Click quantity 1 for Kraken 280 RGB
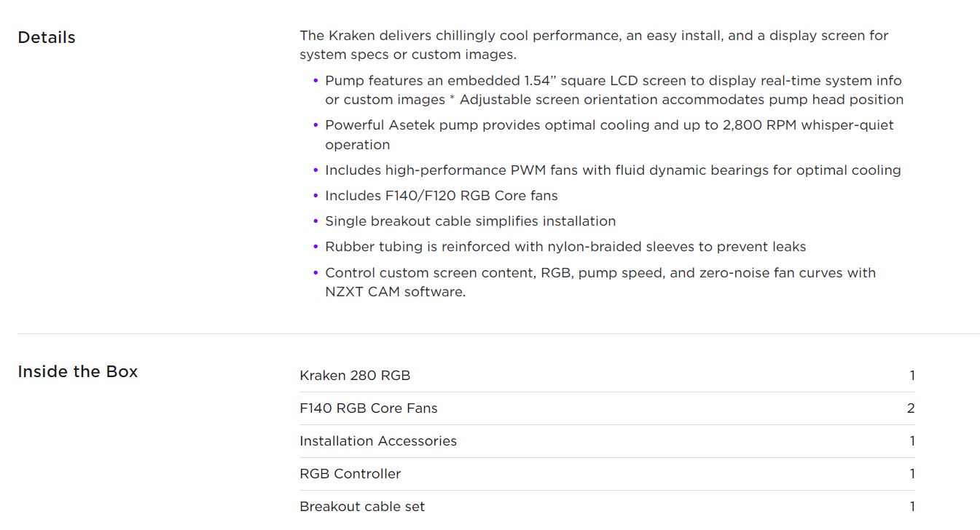Screen dimensions: 980x530 (x=912, y=376)
